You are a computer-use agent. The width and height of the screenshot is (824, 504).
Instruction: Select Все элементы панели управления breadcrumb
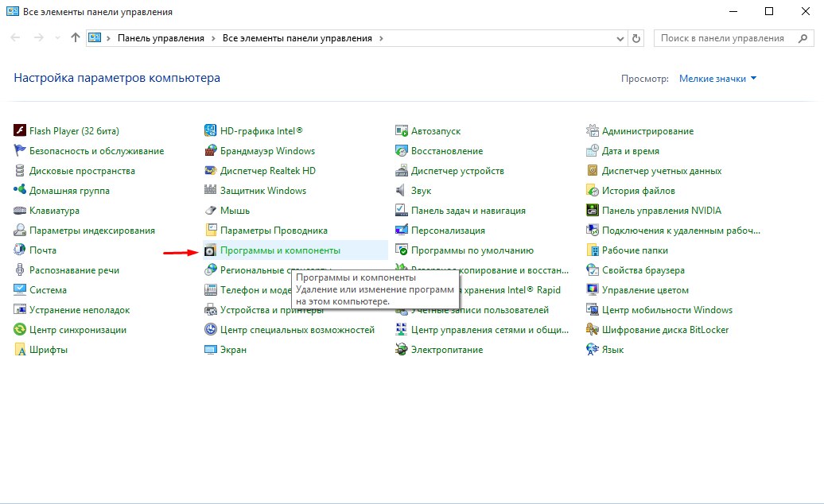click(x=297, y=38)
